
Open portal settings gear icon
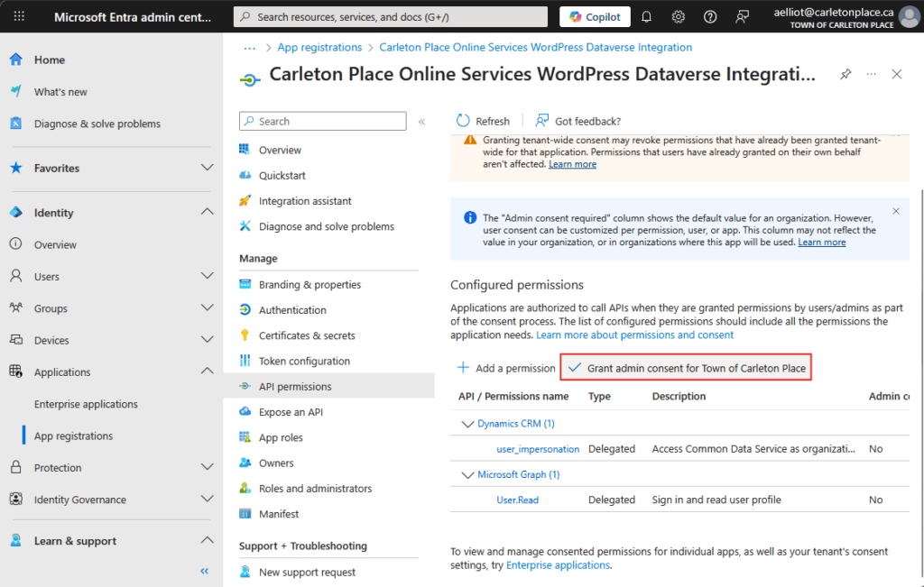[679, 17]
